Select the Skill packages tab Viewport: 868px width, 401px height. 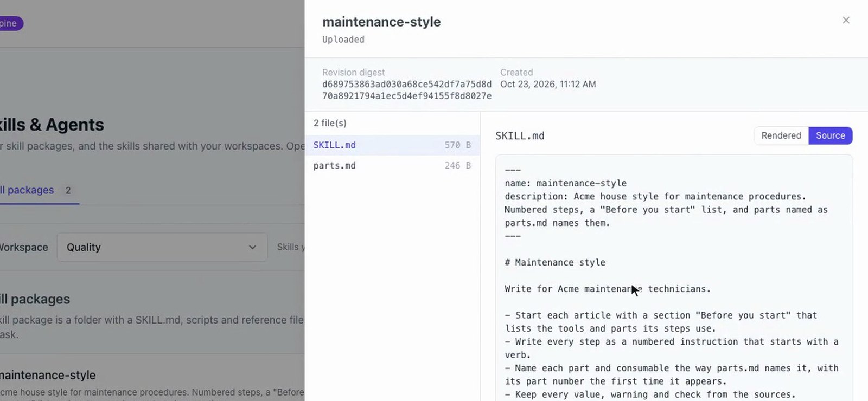pyautogui.click(x=37, y=190)
